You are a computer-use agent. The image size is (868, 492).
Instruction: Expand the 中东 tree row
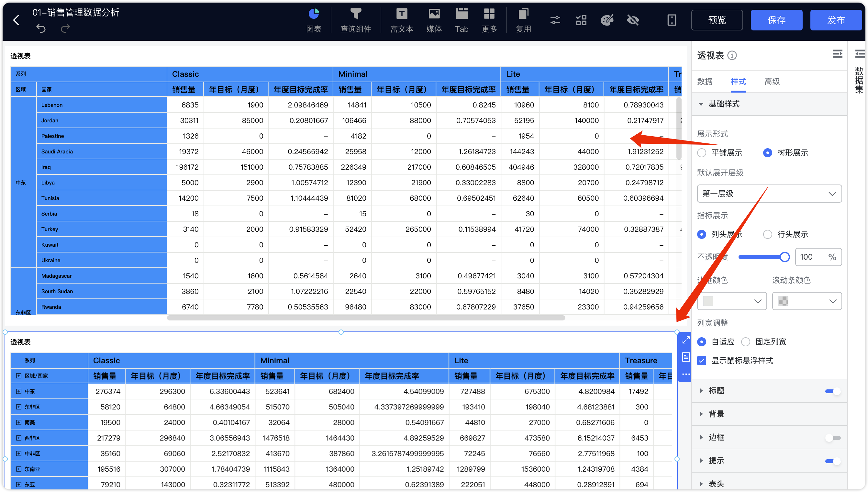click(x=18, y=391)
